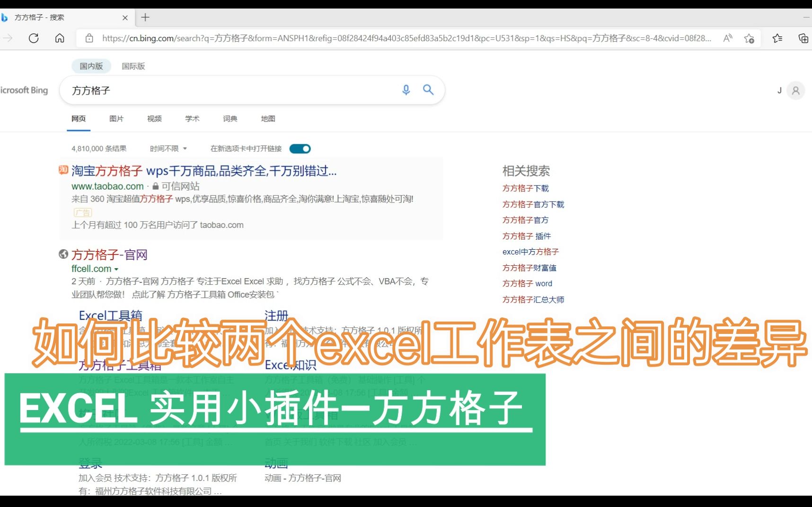Open the user account avatar icon
The height and width of the screenshot is (507, 812).
pyautogui.click(x=796, y=90)
